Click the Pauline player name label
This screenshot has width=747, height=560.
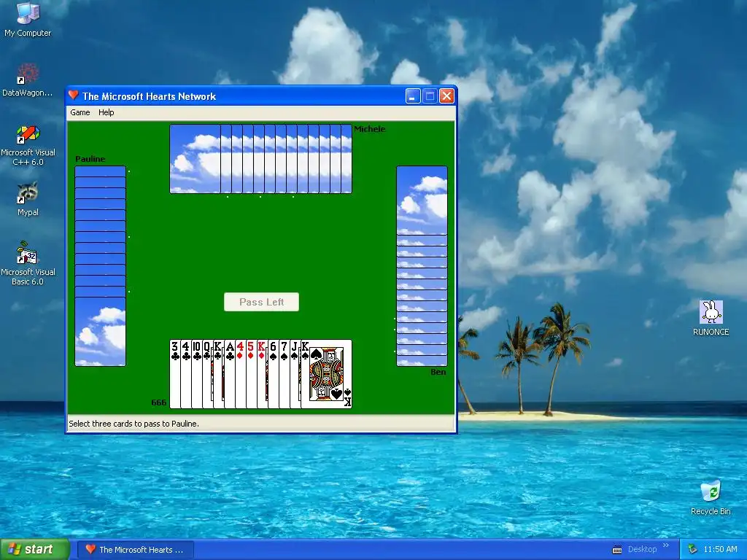click(90, 159)
